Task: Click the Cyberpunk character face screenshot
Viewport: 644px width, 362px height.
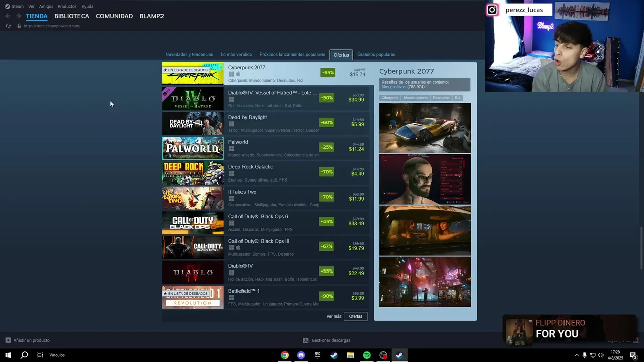Action: 425,179
